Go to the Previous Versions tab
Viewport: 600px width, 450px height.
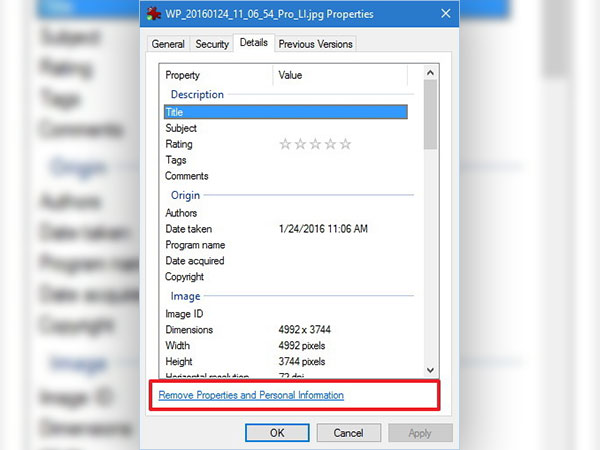click(315, 44)
